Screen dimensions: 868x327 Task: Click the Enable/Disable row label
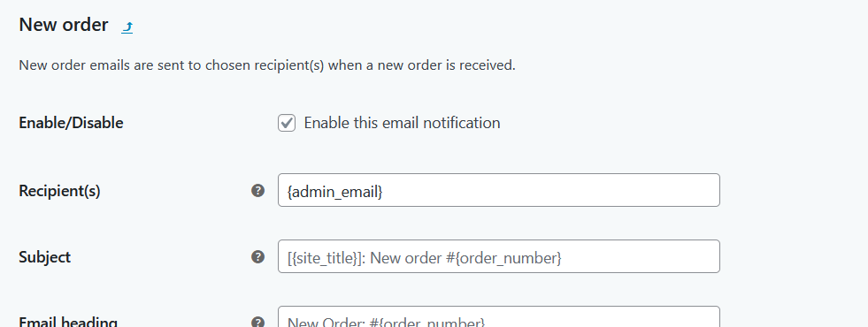[x=71, y=123]
